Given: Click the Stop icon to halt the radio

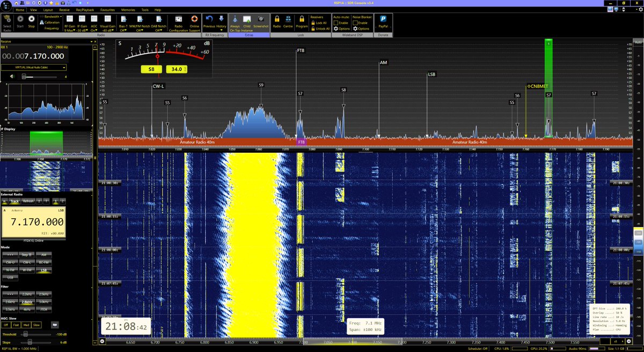Looking at the screenshot, I should point(31,18).
